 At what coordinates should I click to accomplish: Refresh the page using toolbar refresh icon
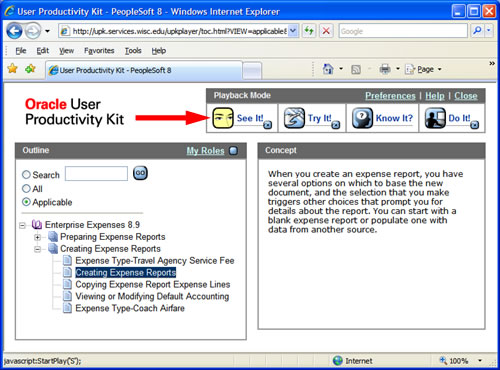click(x=309, y=31)
